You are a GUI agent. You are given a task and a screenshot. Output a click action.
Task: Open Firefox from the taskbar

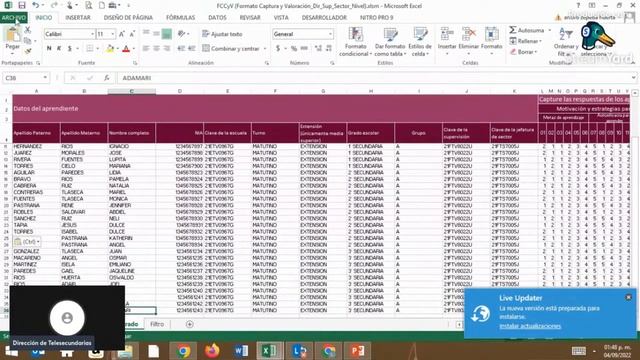tap(212, 351)
